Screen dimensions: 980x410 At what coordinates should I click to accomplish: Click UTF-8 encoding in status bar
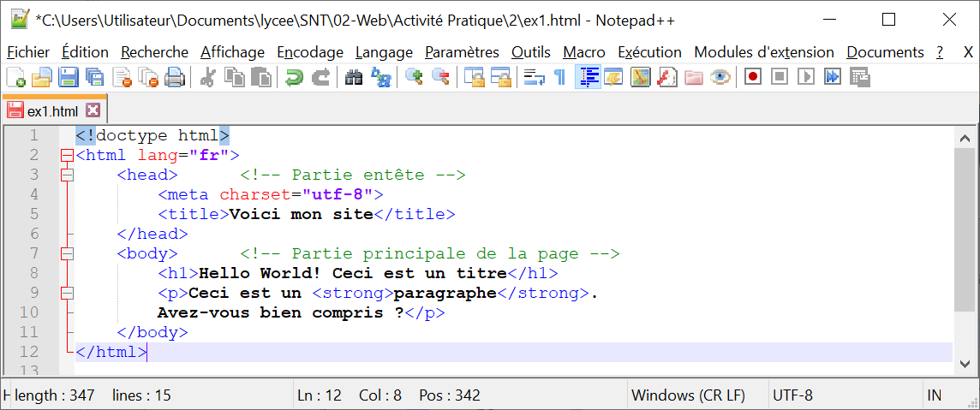793,395
